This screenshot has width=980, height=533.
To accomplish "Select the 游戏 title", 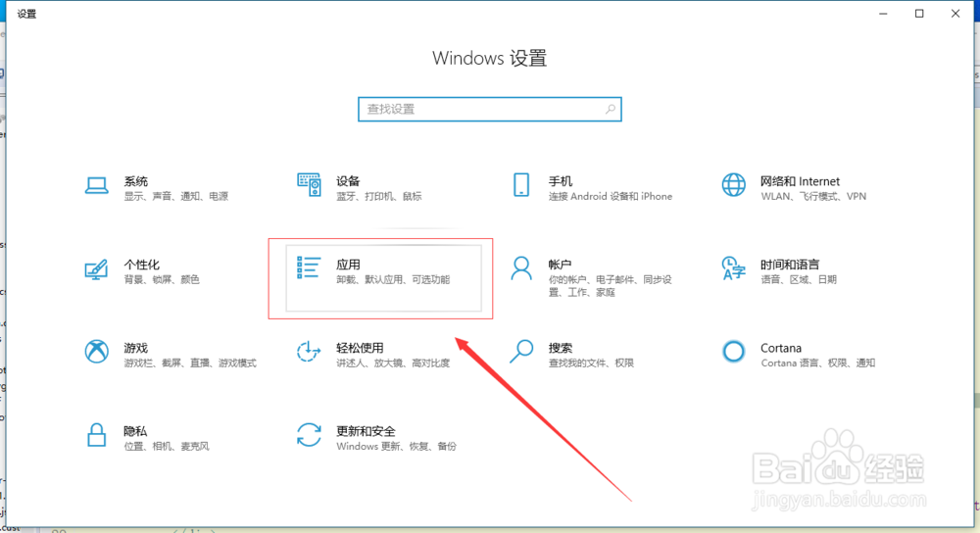I will (135, 348).
